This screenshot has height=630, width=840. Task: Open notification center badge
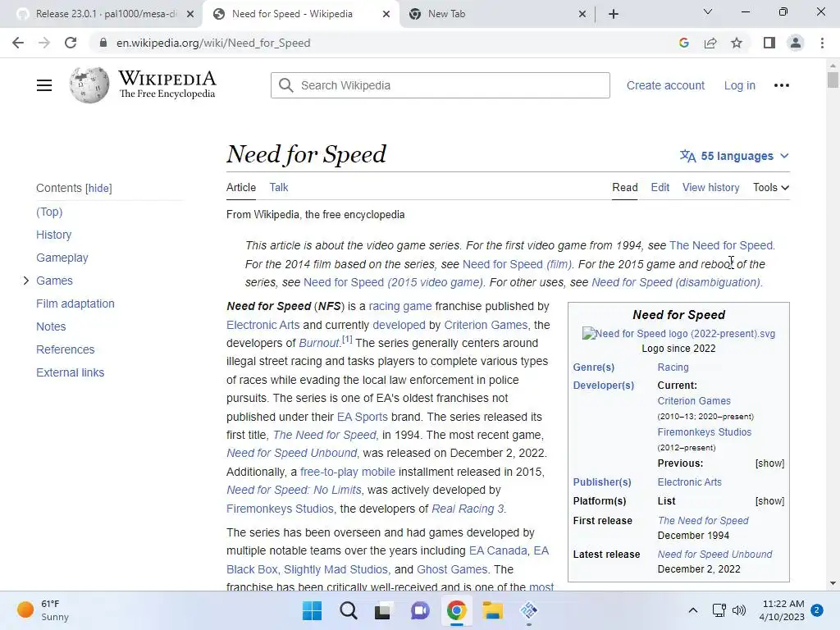tap(817, 610)
